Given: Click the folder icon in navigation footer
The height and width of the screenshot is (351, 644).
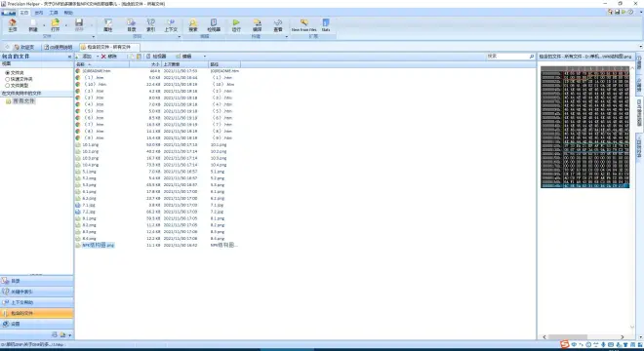Looking at the screenshot, I should pos(62,334).
